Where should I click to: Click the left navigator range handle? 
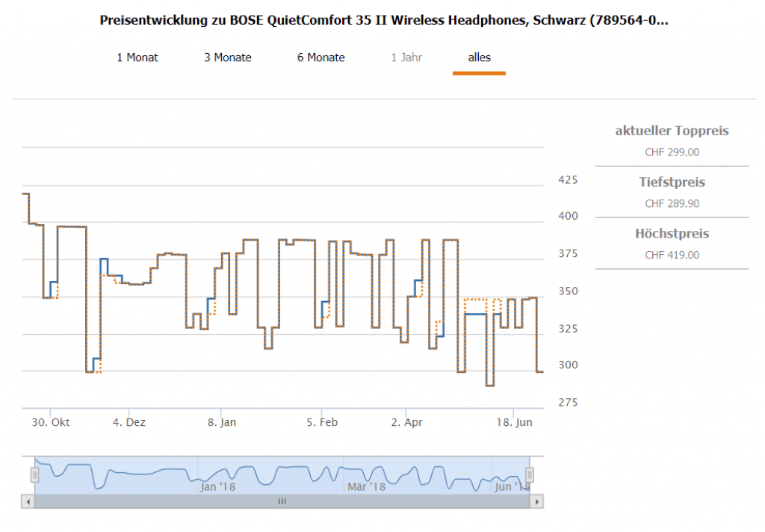click(34, 474)
